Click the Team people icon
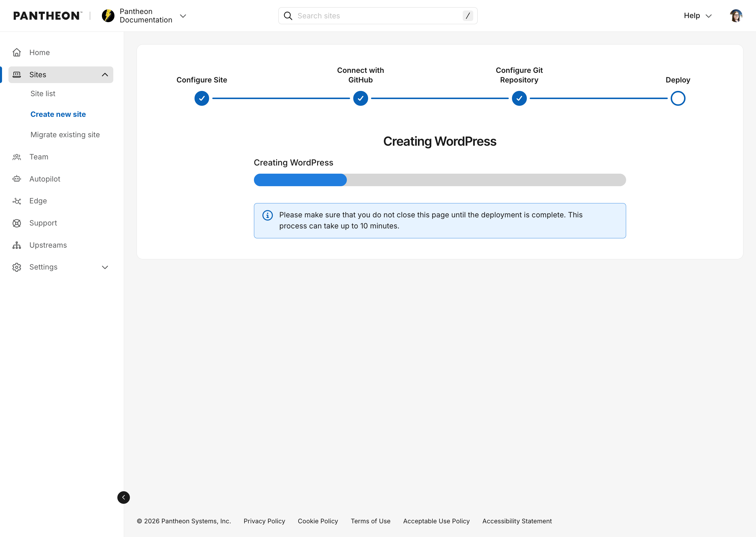Image resolution: width=756 pixels, height=537 pixels. 17,157
